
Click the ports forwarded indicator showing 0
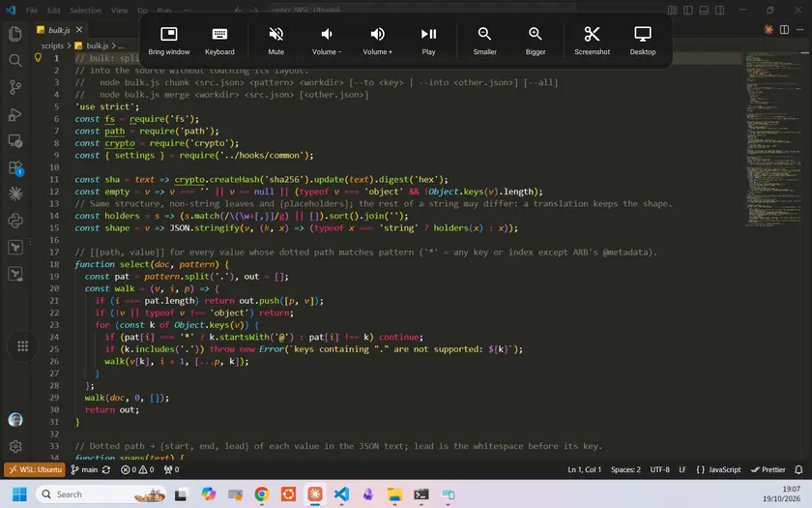[171, 469]
